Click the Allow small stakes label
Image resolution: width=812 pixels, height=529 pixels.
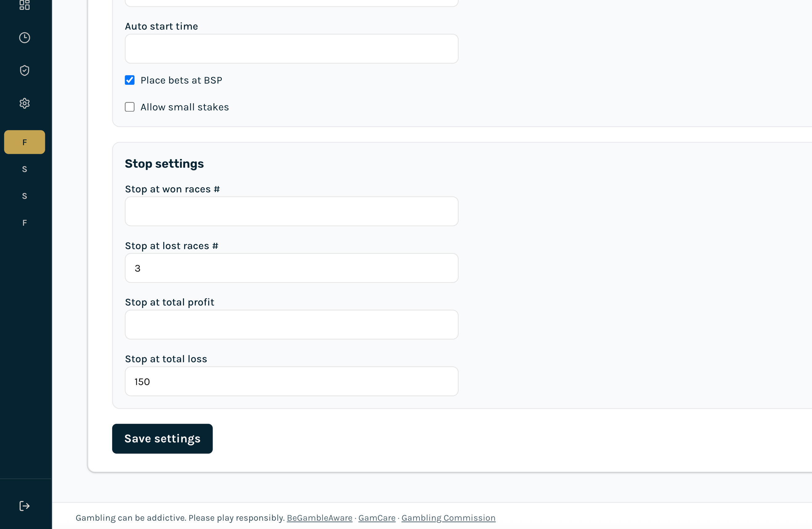(185, 107)
